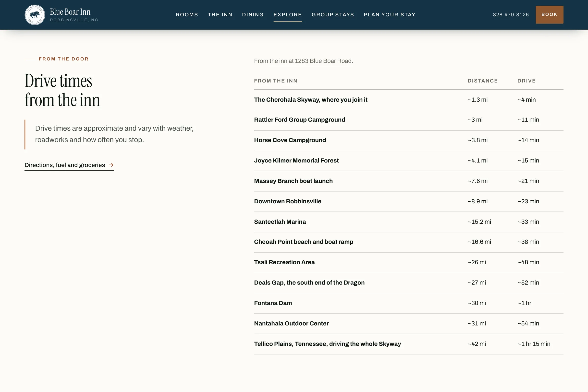The width and height of the screenshot is (588, 392).
Task: Click the ~15.2 mi distance value
Action: (x=479, y=222)
